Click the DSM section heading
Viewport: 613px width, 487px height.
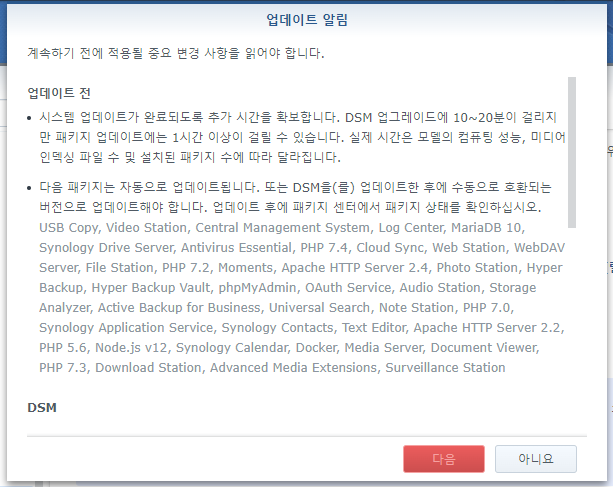click(42, 408)
